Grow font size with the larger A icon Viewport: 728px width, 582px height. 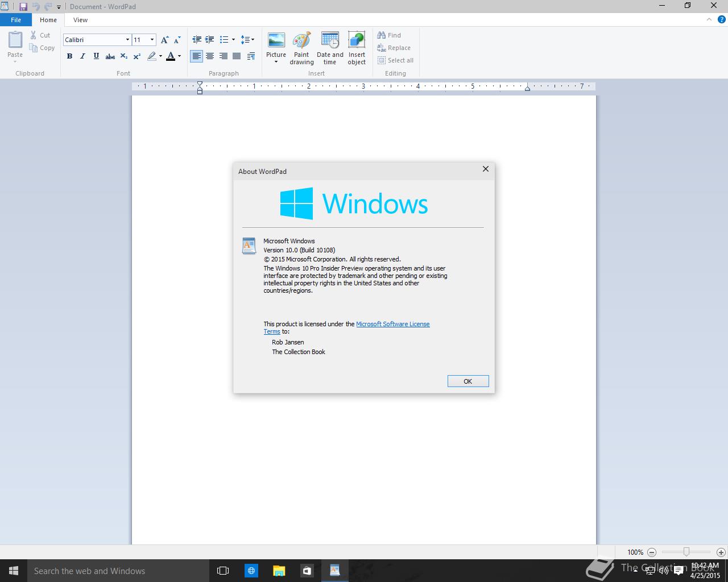pyautogui.click(x=164, y=40)
